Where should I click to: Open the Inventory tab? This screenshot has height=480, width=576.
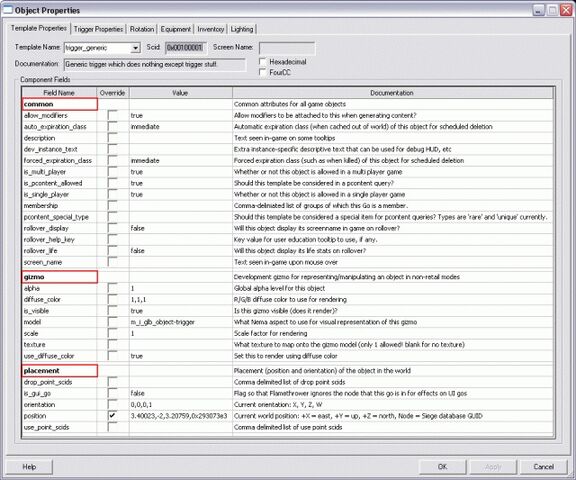click(210, 29)
